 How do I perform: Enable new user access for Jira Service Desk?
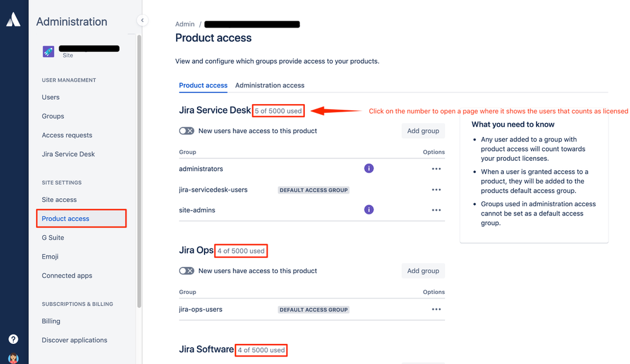pos(186,131)
